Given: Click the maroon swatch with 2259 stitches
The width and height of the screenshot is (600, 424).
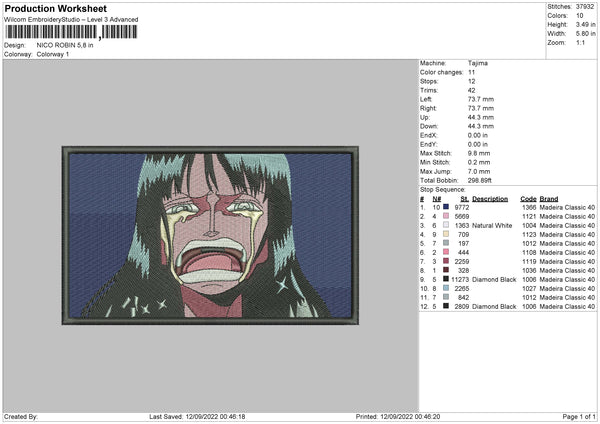Looking at the screenshot, I should tap(446, 261).
